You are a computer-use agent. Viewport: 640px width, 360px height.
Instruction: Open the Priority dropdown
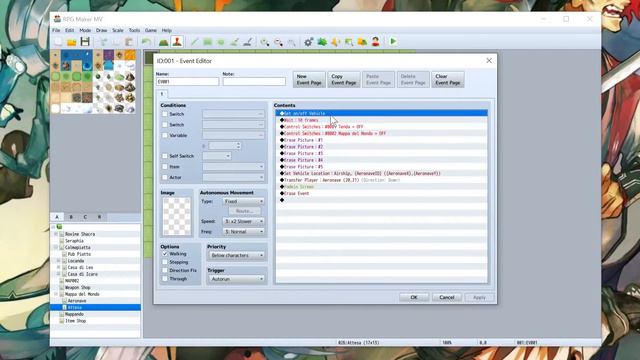coord(237,255)
